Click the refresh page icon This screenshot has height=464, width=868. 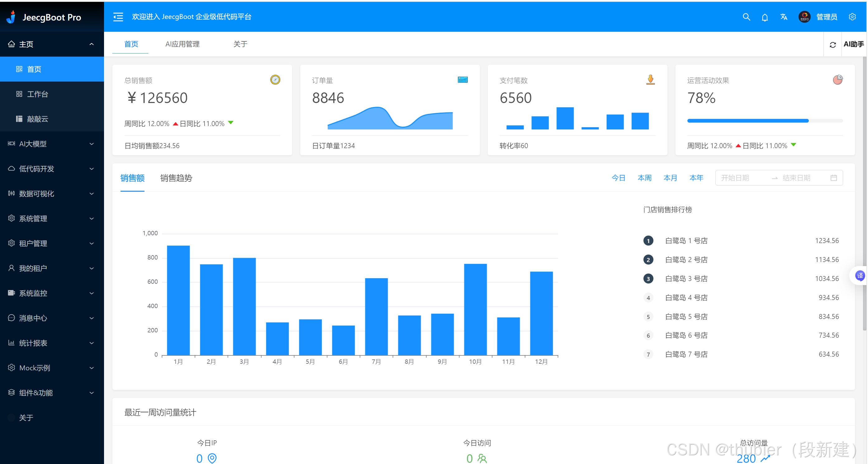[832, 45]
